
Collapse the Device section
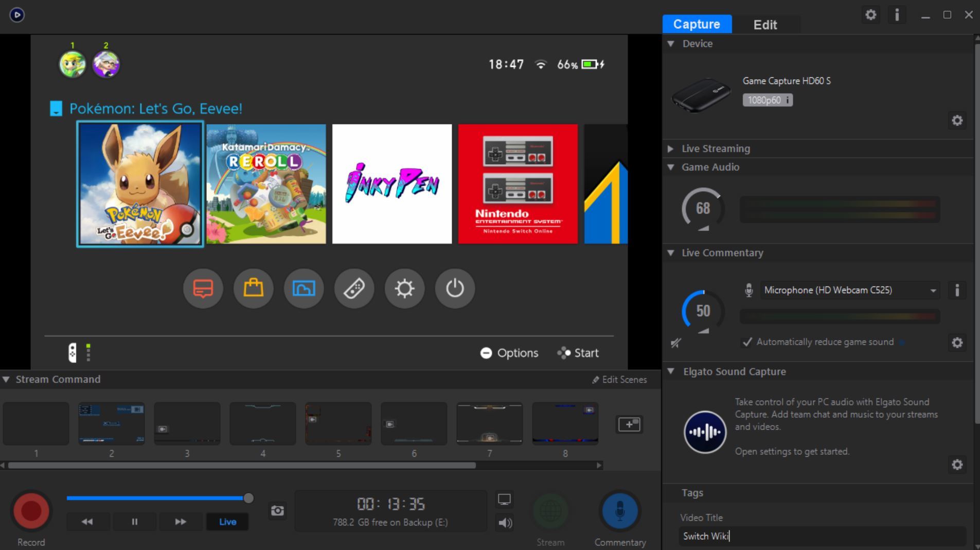[671, 44]
